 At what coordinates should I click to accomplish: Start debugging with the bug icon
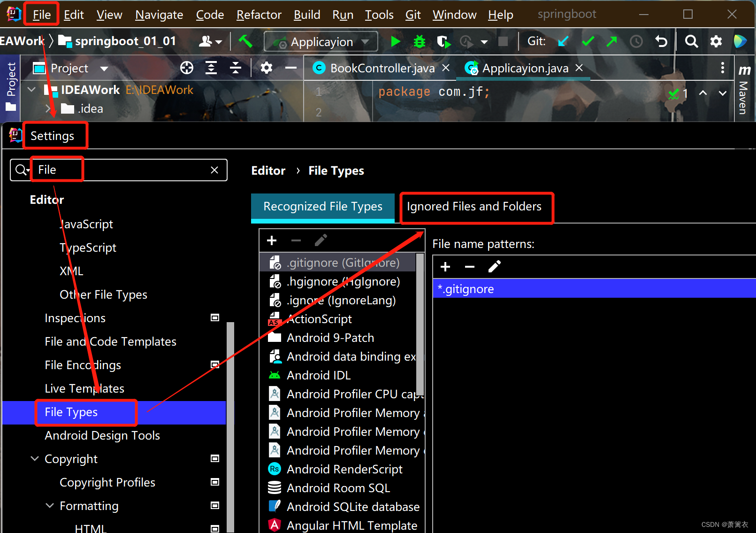point(419,42)
